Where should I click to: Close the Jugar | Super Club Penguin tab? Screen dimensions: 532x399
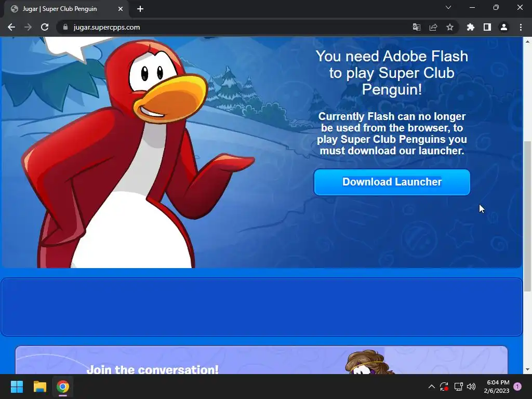(121, 9)
